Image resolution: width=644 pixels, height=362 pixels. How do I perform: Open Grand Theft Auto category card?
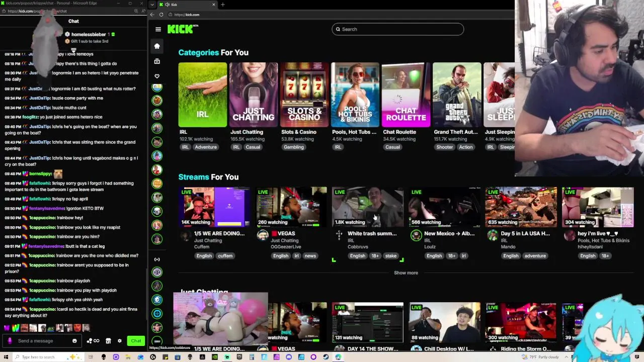456,95
